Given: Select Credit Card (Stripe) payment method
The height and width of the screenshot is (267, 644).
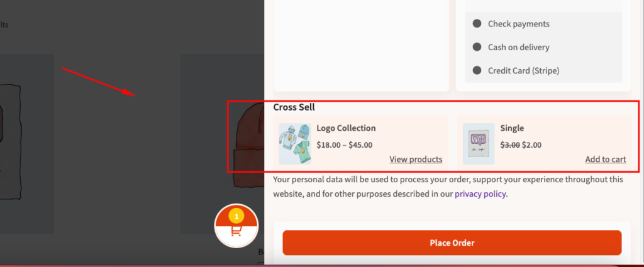Looking at the screenshot, I should pos(477,70).
